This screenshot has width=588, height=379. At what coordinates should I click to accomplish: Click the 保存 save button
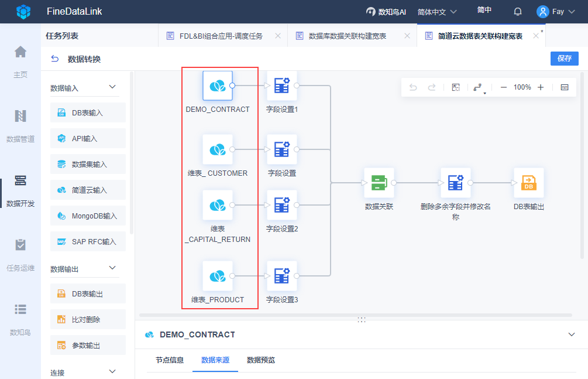[x=565, y=59]
